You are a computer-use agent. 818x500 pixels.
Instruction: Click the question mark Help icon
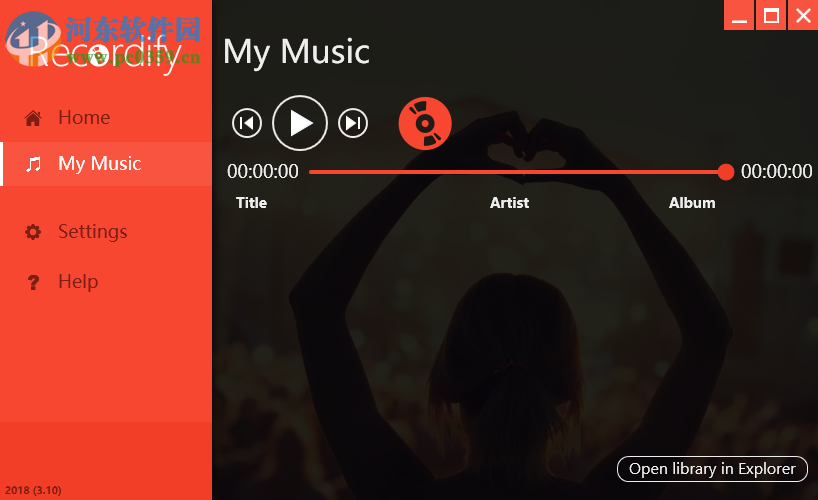tap(33, 282)
